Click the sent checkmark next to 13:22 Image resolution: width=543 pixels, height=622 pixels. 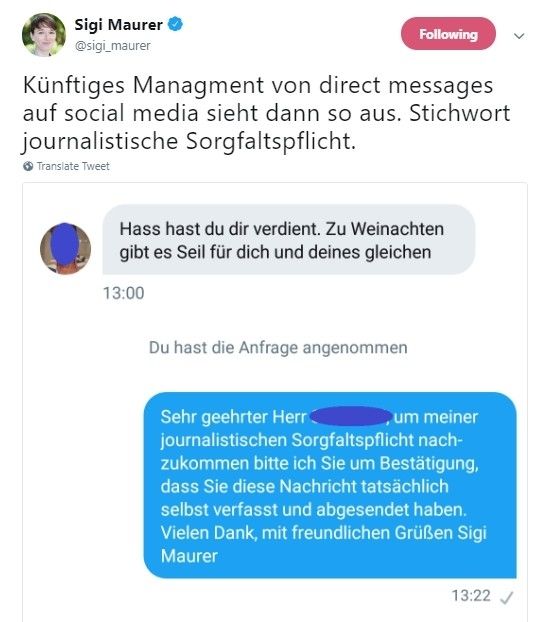tap(507, 597)
